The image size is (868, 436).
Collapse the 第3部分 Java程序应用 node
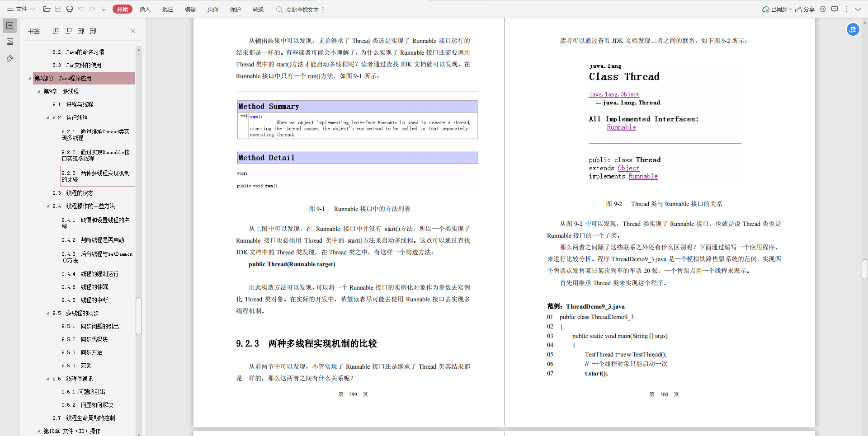[x=30, y=78]
